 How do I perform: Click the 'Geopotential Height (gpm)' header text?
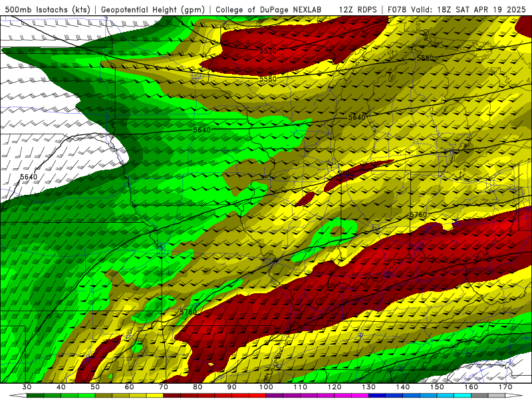point(153,10)
